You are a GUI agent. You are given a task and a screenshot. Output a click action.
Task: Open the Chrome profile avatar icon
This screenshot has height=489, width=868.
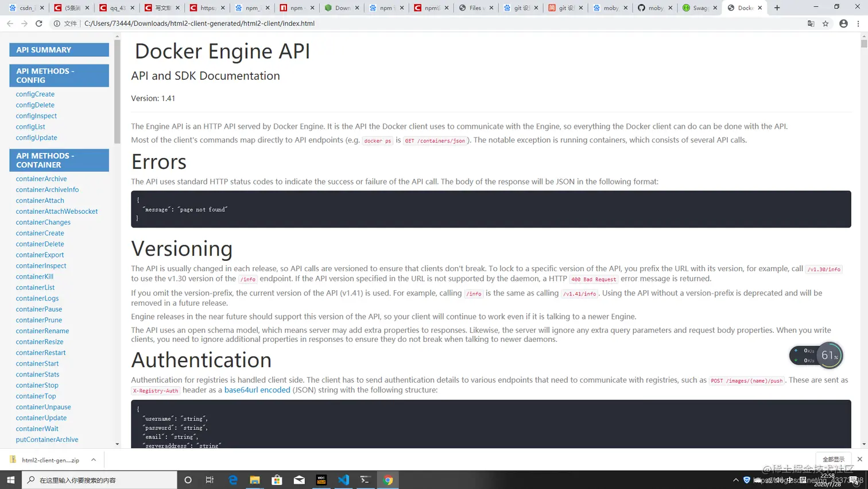pos(843,24)
